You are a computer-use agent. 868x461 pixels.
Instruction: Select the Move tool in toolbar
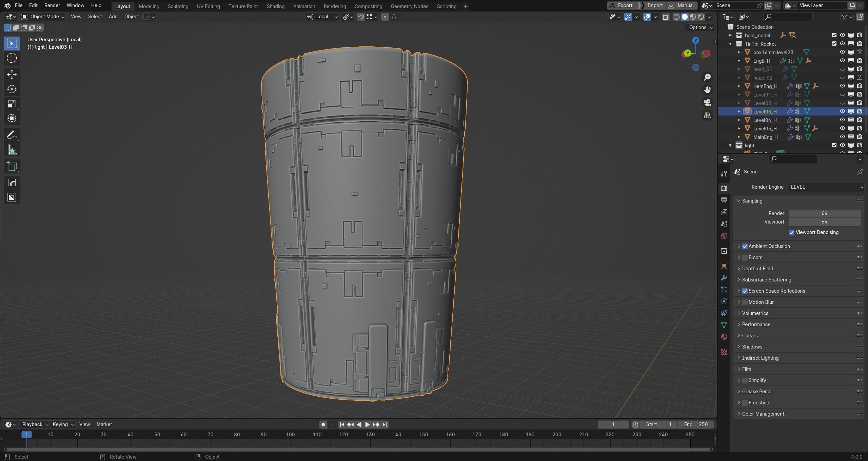(12, 75)
